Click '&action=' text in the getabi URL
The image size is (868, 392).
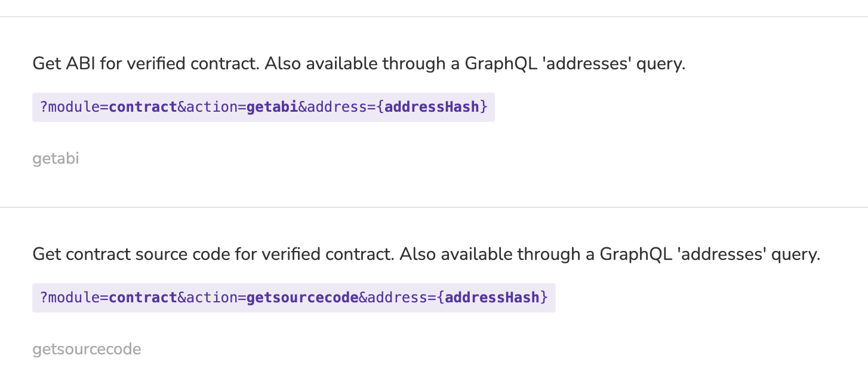pos(212,107)
